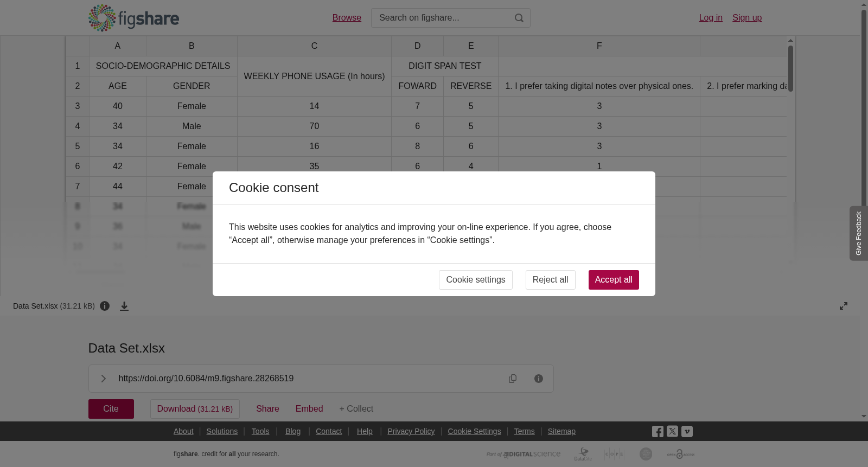This screenshot has height=467, width=868.
Task: Click the download arrow icon in file bar
Action: pos(124,306)
